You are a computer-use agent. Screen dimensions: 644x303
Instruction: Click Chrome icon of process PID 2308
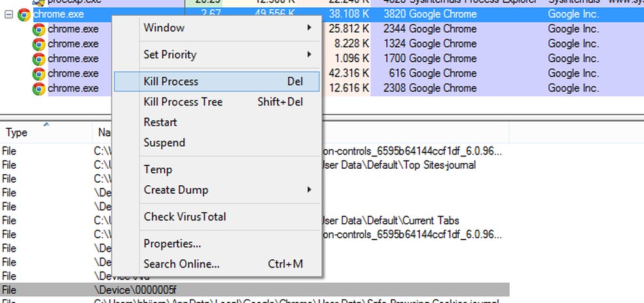tap(39, 89)
